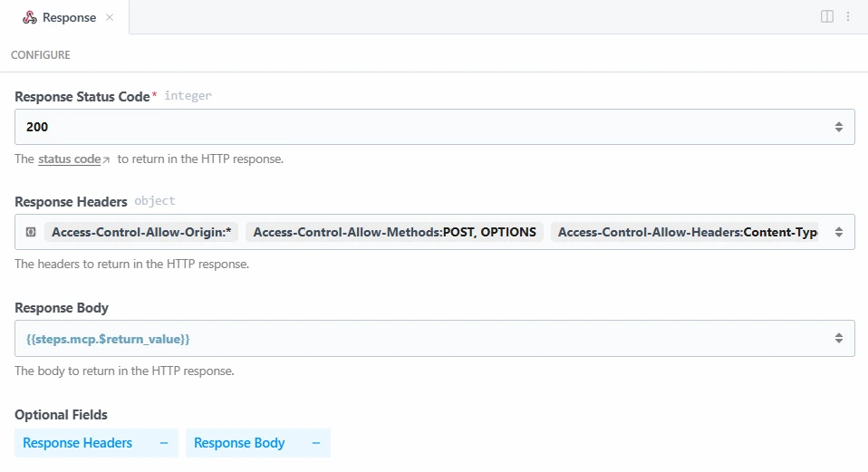The height and width of the screenshot is (472, 868).
Task: Click the status code field showing 200
Action: (417, 127)
